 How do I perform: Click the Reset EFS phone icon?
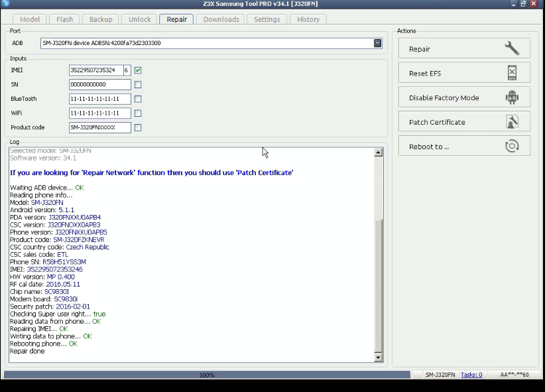[512, 73]
